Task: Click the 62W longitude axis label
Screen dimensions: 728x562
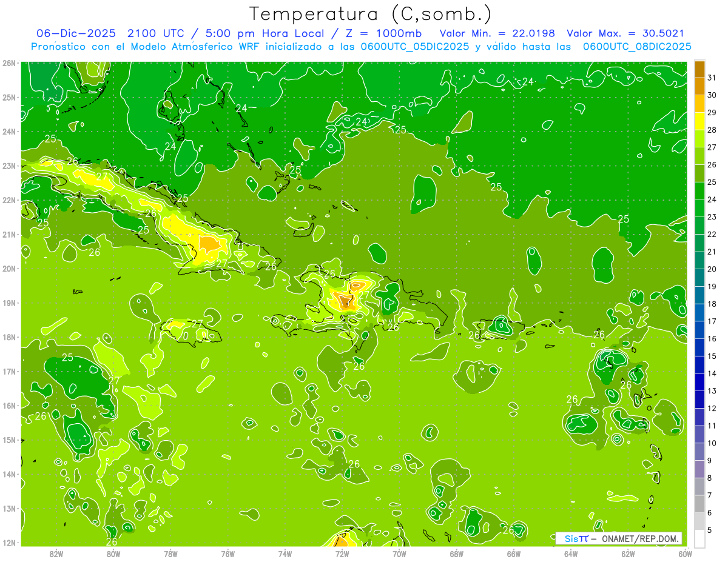Action: (x=628, y=553)
